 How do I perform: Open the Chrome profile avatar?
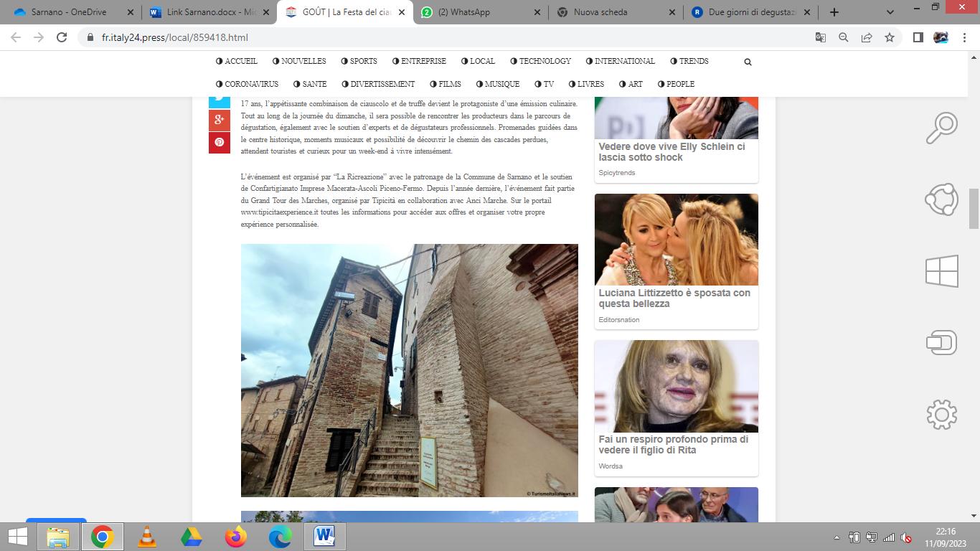tap(941, 37)
